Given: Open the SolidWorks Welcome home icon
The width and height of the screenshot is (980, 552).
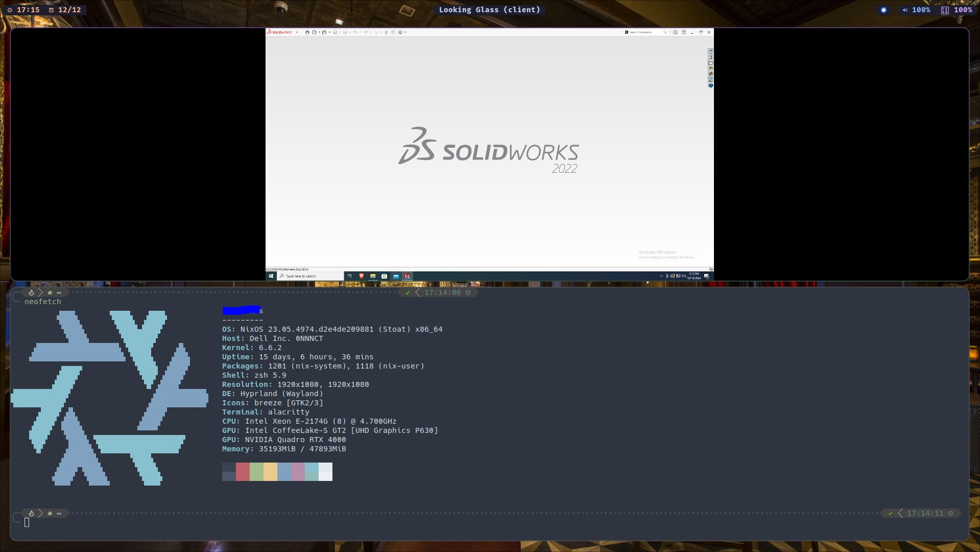Looking at the screenshot, I should [x=307, y=32].
